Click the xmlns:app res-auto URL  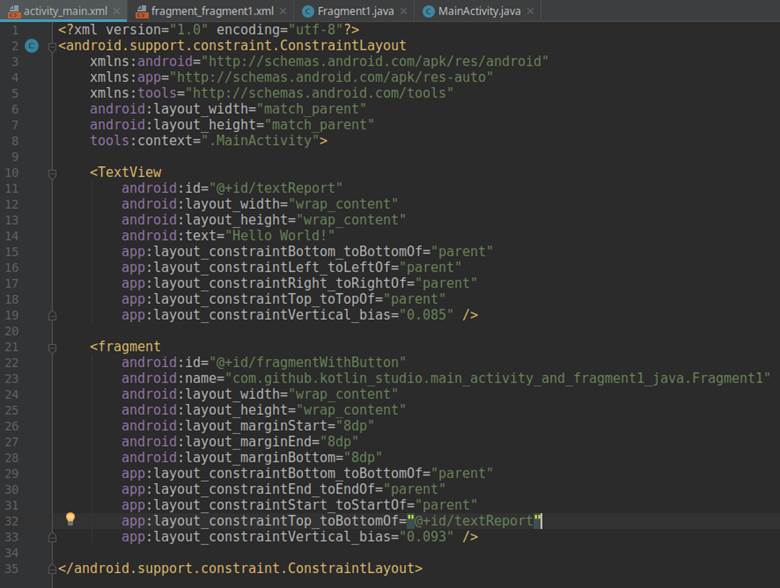(x=331, y=78)
